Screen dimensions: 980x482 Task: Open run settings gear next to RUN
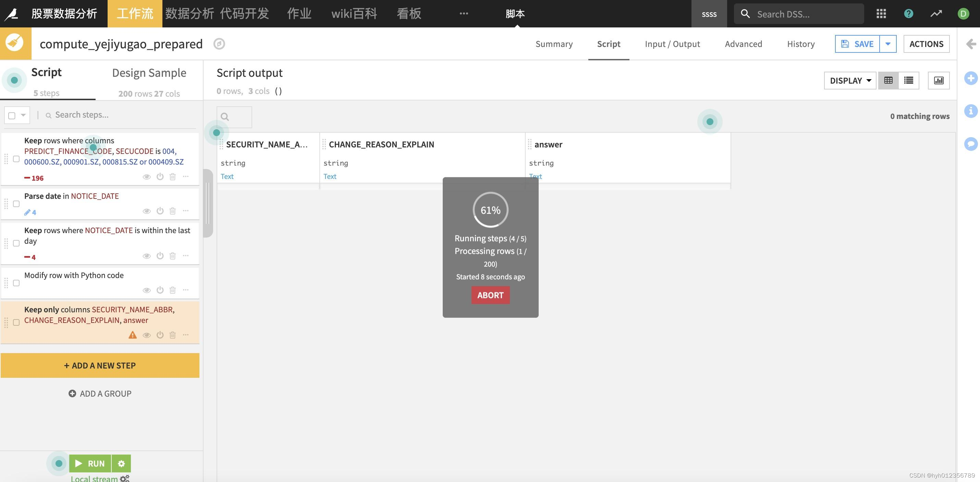(121, 463)
